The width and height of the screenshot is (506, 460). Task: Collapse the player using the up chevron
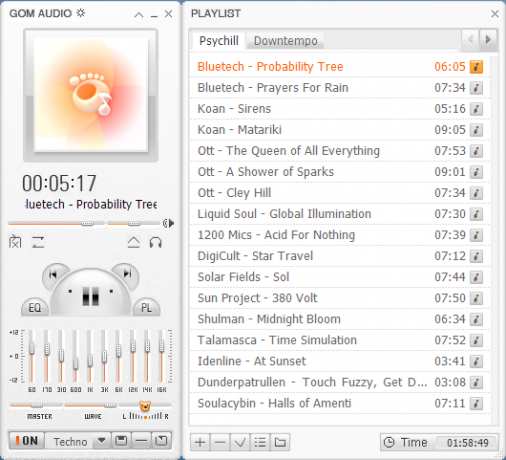(x=139, y=14)
